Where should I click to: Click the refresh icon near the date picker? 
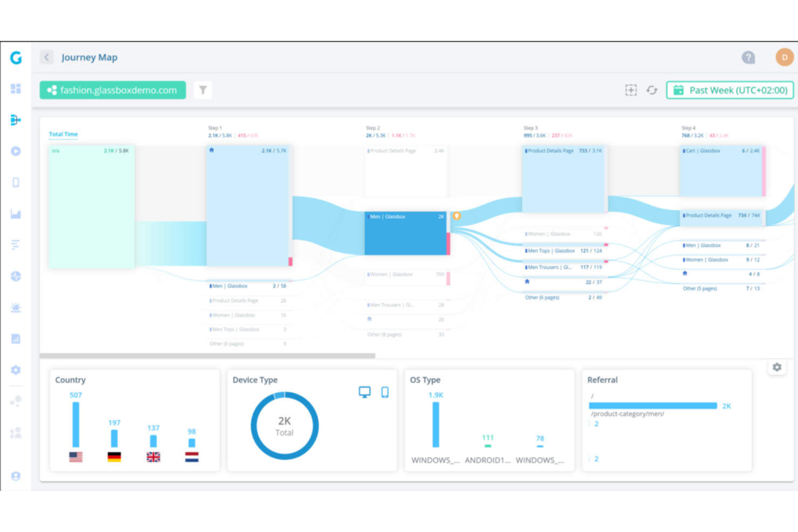click(652, 90)
